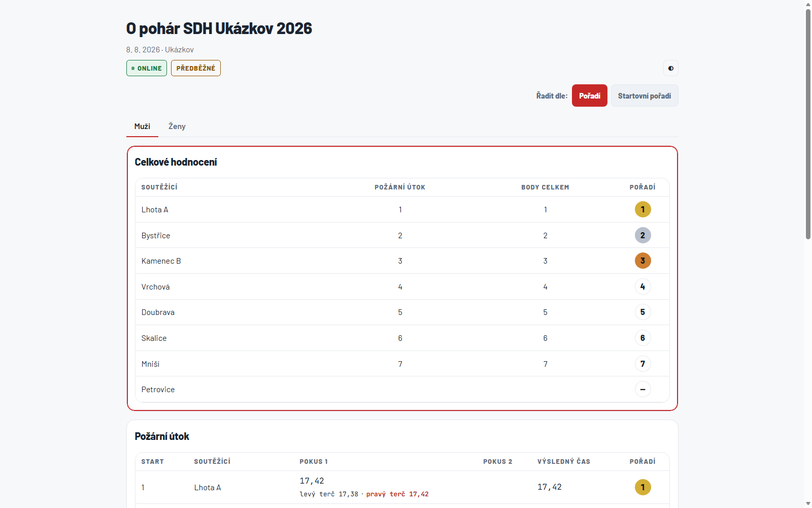Click dash rank badge for Petrovice

(x=642, y=389)
